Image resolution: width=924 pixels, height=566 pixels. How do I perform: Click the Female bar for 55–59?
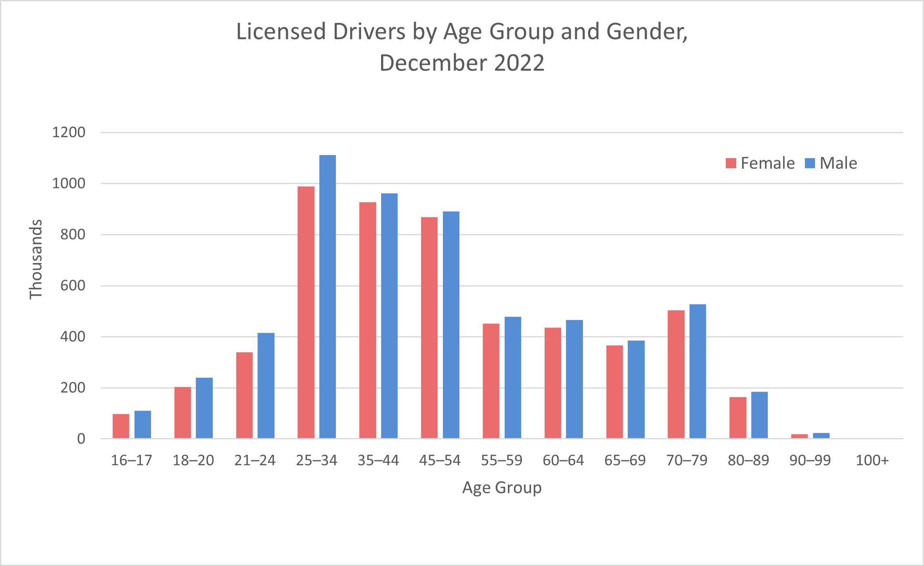(x=491, y=381)
